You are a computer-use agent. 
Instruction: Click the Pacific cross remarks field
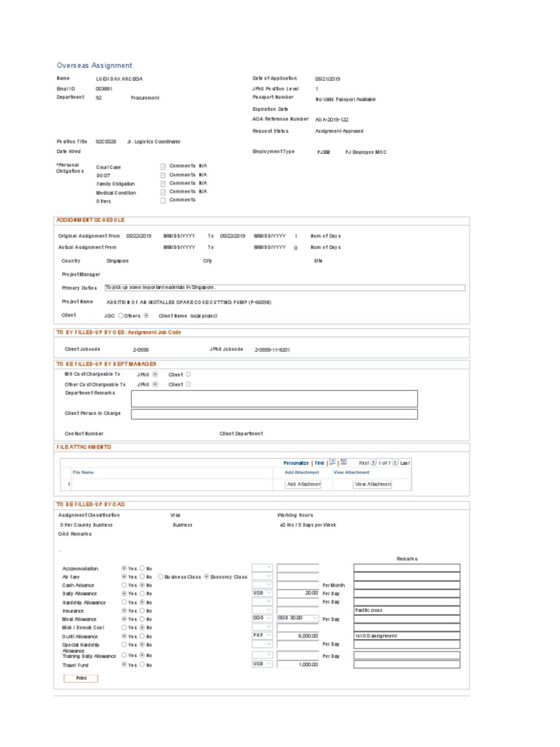pos(407,611)
